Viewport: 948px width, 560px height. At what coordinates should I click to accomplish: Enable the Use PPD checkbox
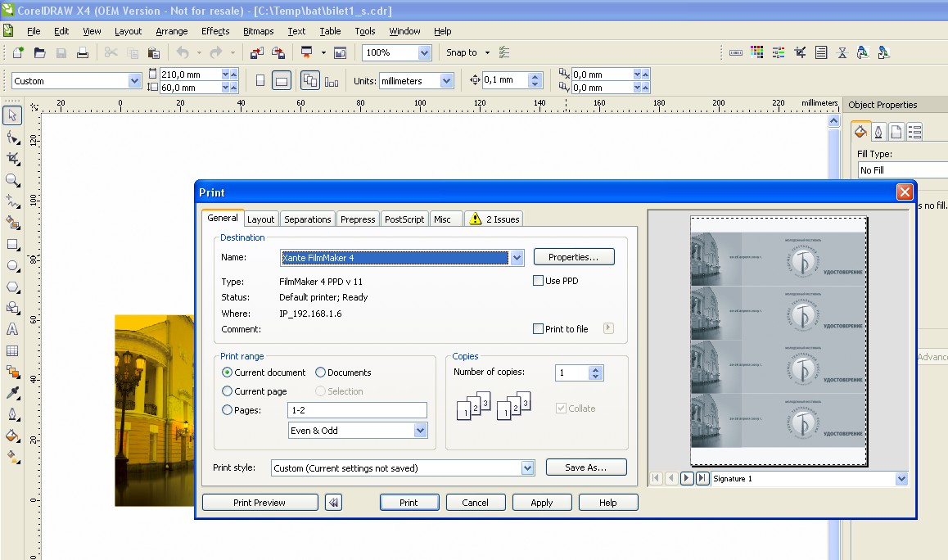(538, 281)
